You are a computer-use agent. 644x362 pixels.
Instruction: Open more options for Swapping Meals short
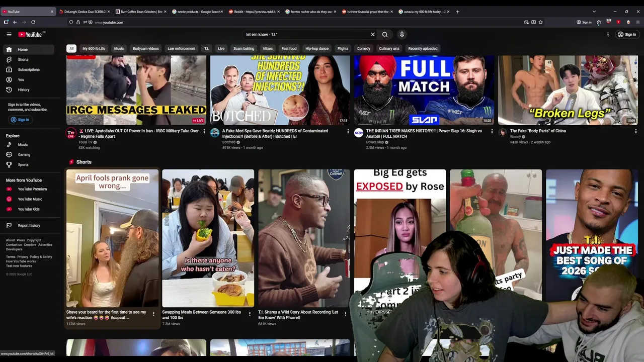point(250,313)
